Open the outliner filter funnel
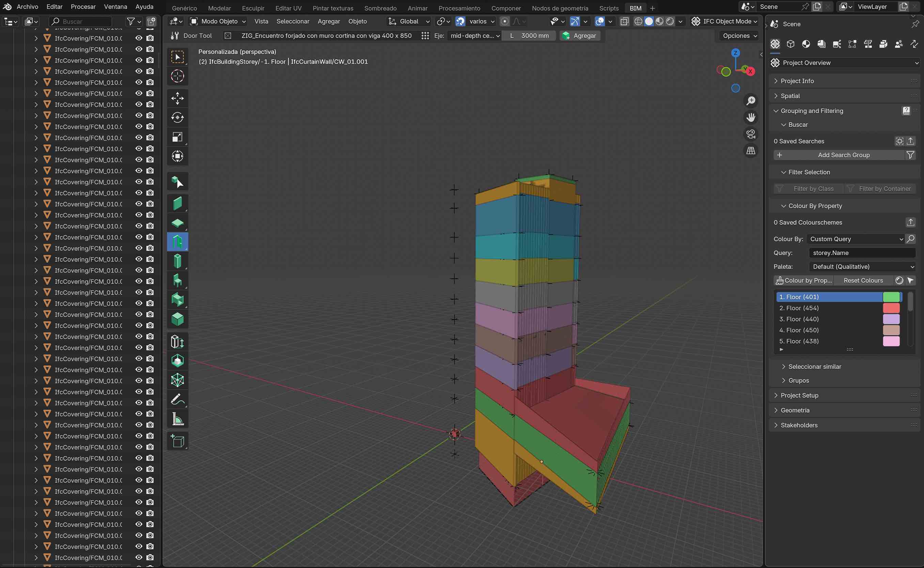The height and width of the screenshot is (568, 924). (x=131, y=21)
